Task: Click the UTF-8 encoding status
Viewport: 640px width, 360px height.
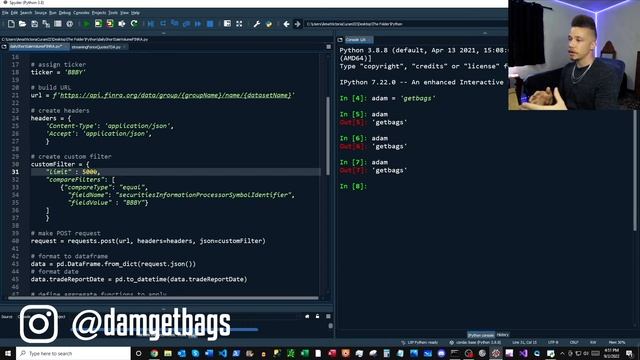Action: 553,342
